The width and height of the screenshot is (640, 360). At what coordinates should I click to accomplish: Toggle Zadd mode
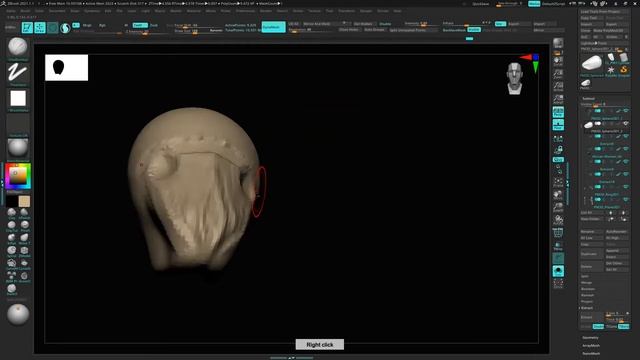pos(140,25)
